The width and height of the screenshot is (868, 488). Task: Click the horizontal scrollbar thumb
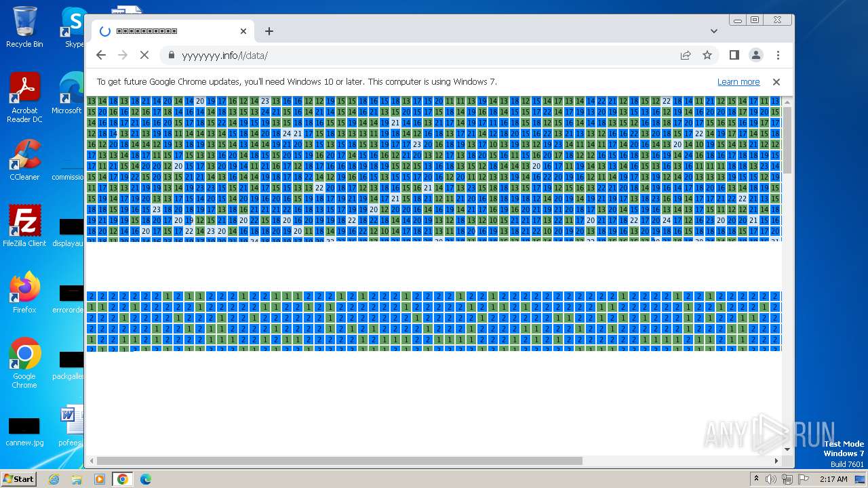pyautogui.click(x=339, y=461)
